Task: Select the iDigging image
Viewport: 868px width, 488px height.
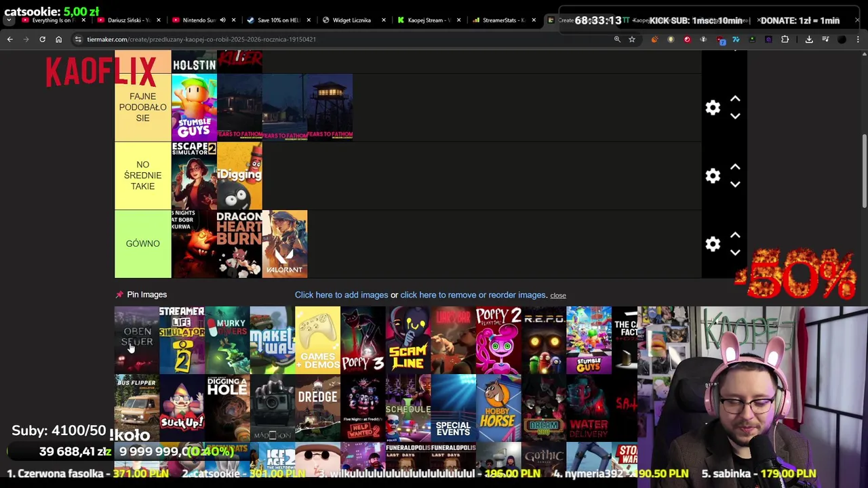Action: tap(239, 176)
